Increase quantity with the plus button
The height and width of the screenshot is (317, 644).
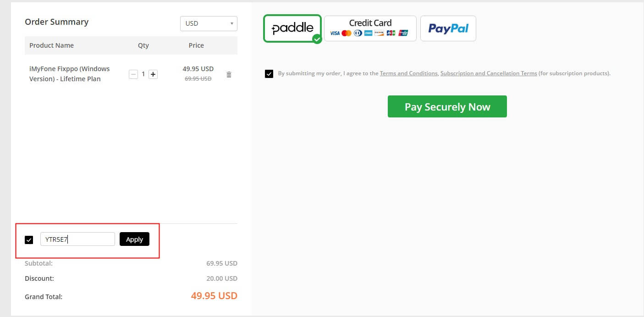[153, 74]
